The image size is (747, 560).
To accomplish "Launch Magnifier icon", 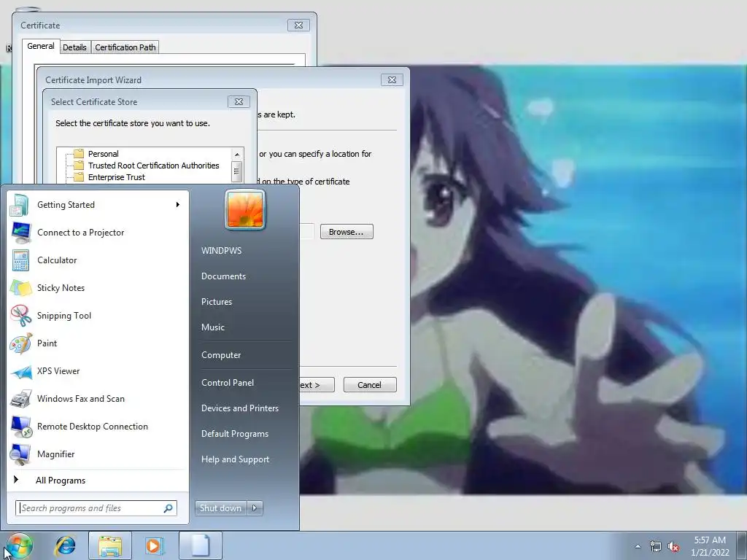I will 20,454.
